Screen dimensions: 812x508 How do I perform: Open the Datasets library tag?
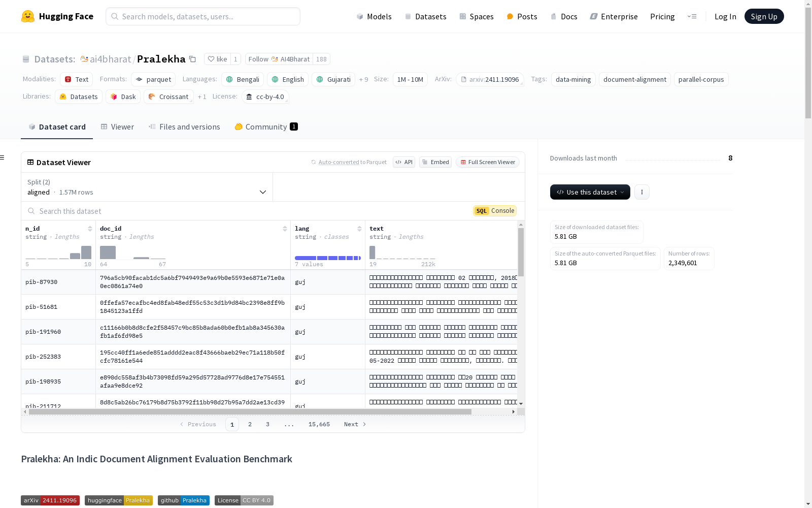79,97
